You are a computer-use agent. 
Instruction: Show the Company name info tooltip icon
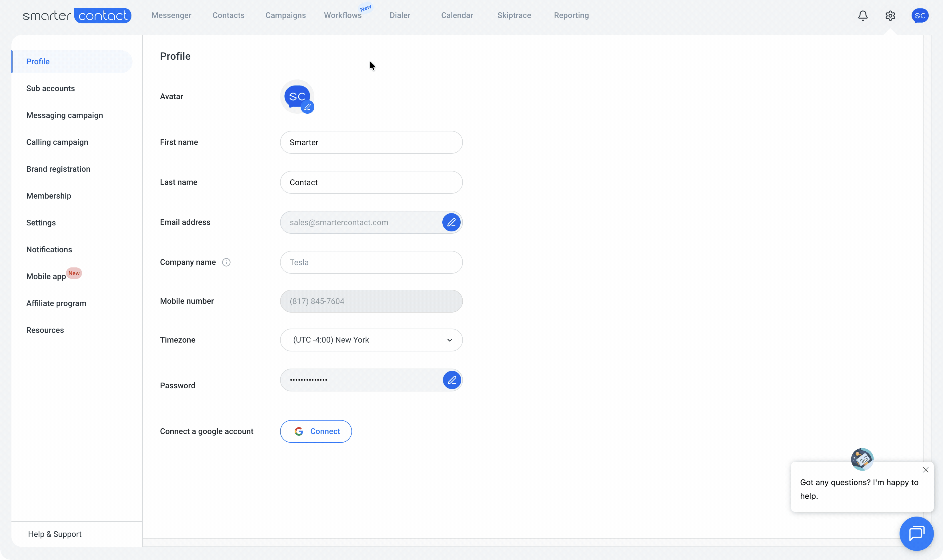[x=226, y=262]
